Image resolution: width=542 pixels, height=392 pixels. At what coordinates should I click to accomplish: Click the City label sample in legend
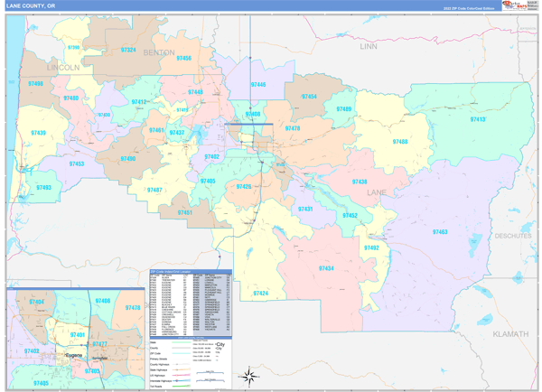220,346
